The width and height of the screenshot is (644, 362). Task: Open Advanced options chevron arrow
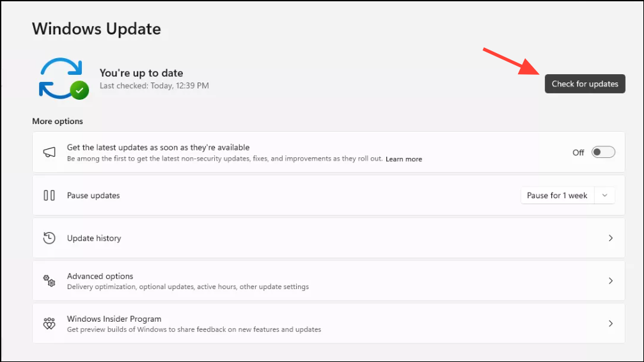point(610,281)
